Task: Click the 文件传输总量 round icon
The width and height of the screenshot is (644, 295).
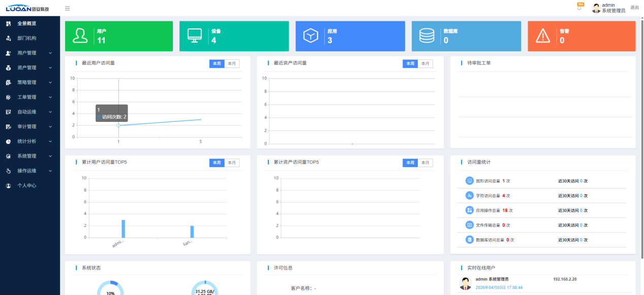Action: 469,225
